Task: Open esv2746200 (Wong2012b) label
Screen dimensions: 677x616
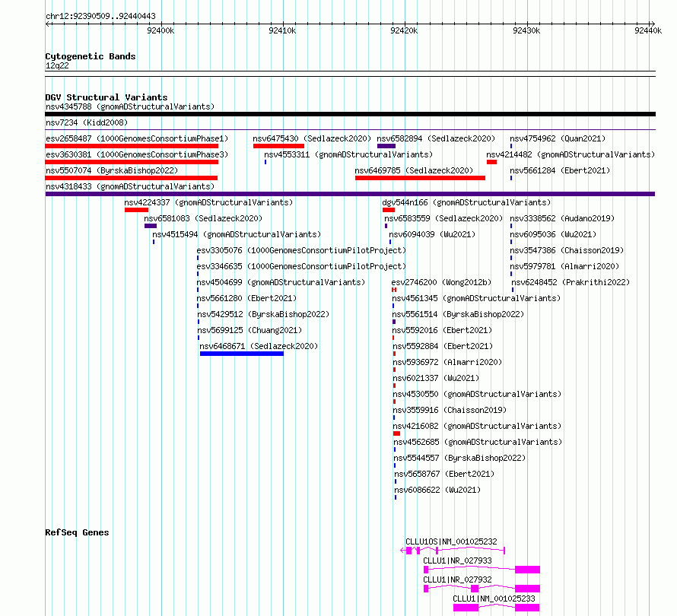Action: 442,282
